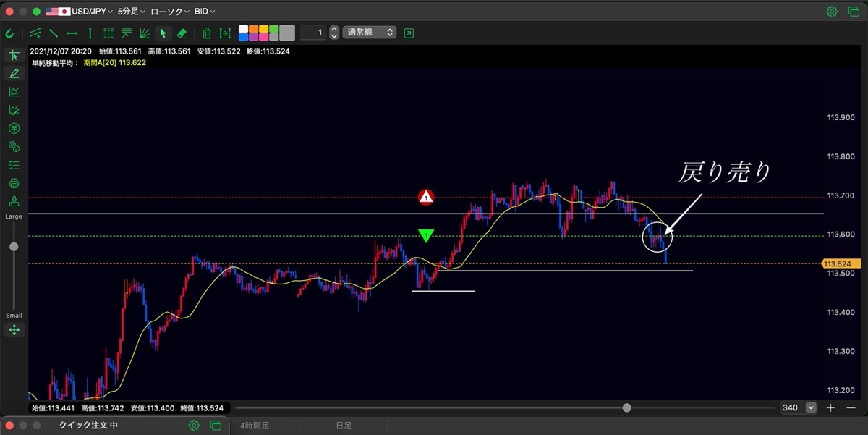868x435 pixels.
Task: Click the Large–Small size slider handle
Action: tap(14, 247)
